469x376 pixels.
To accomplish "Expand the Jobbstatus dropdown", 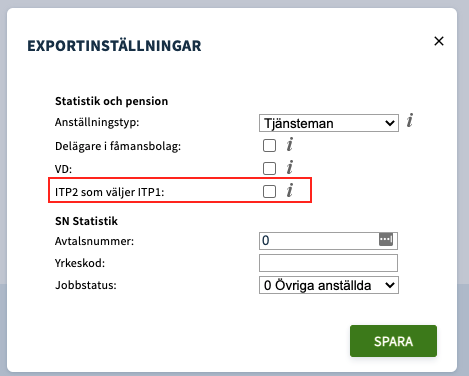I will (329, 285).
